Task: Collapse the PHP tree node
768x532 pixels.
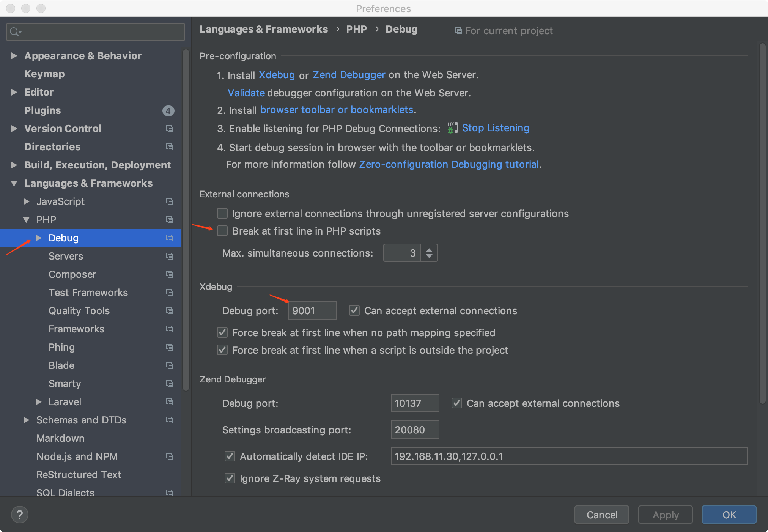Action: click(x=26, y=220)
